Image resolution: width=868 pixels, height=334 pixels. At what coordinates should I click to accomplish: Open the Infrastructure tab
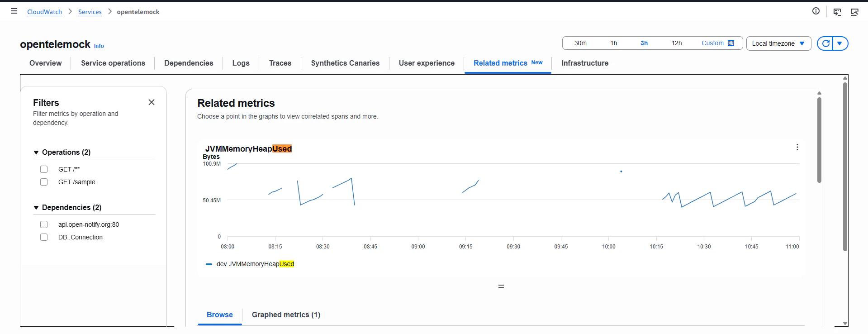[x=585, y=63]
